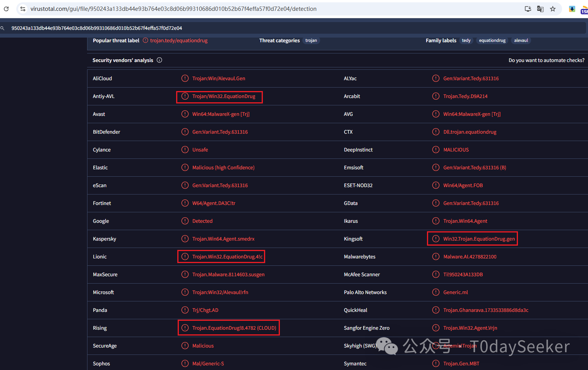Click Trojan.Win32.EquationDrug.4!c Lionic detection
Viewport: 588px width, 370px height.
[x=228, y=256]
